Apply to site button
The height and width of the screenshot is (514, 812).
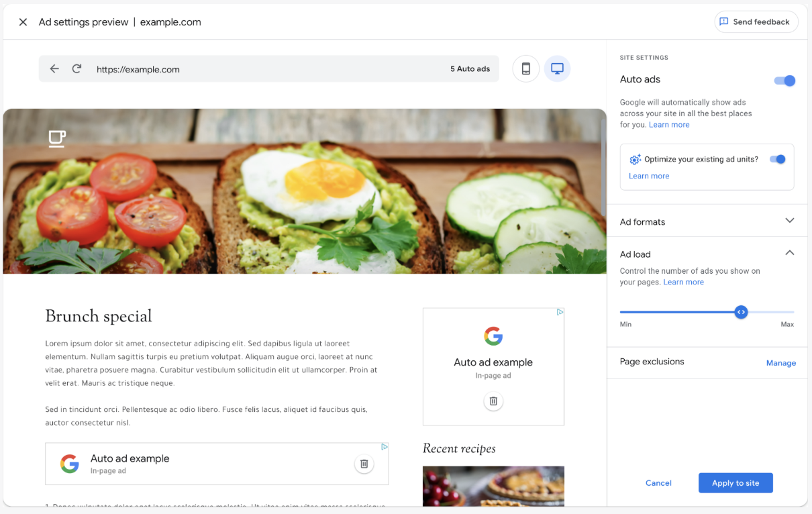[x=735, y=483]
